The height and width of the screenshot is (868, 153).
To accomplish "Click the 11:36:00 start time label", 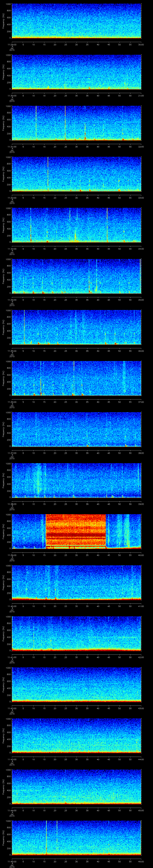I will pyautogui.click(x=12, y=402).
